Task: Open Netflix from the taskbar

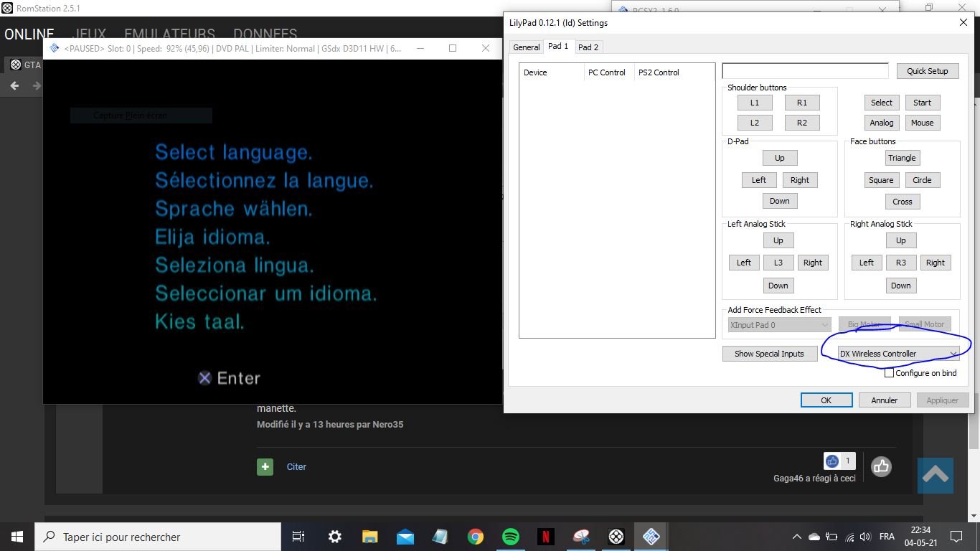Action: tap(545, 537)
